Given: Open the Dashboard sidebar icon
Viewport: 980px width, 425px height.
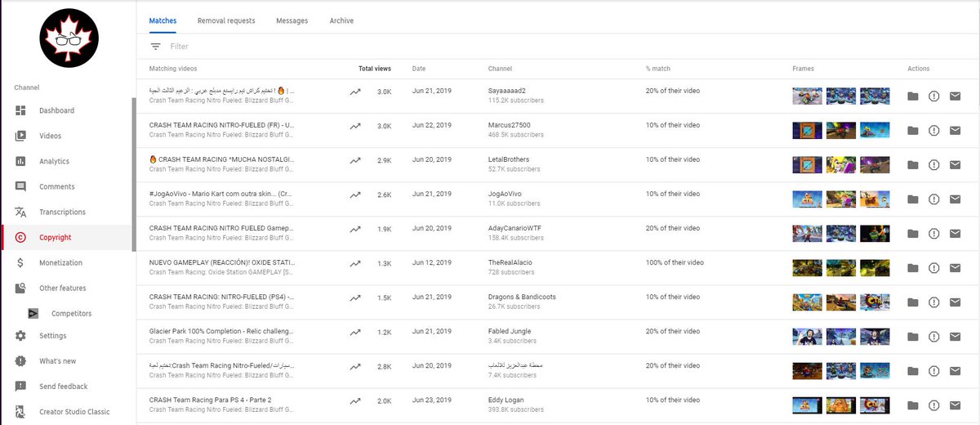Looking at the screenshot, I should (x=20, y=110).
